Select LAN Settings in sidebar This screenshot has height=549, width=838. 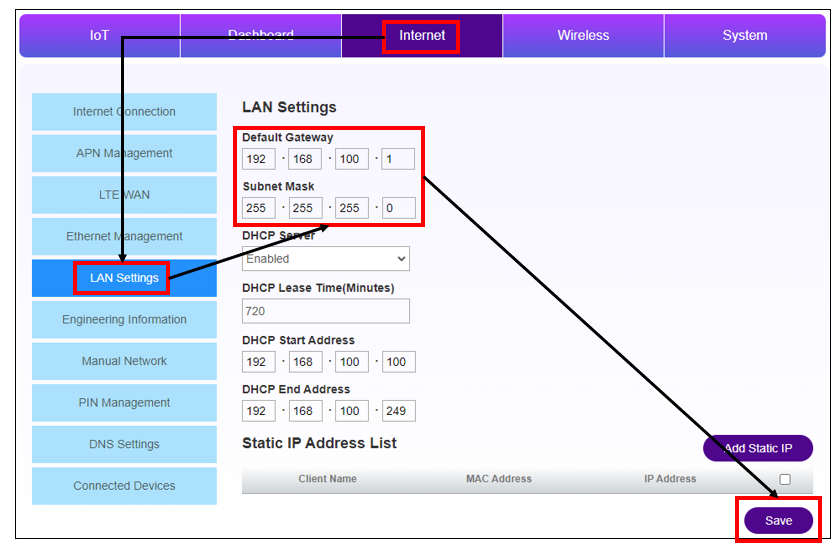124,278
